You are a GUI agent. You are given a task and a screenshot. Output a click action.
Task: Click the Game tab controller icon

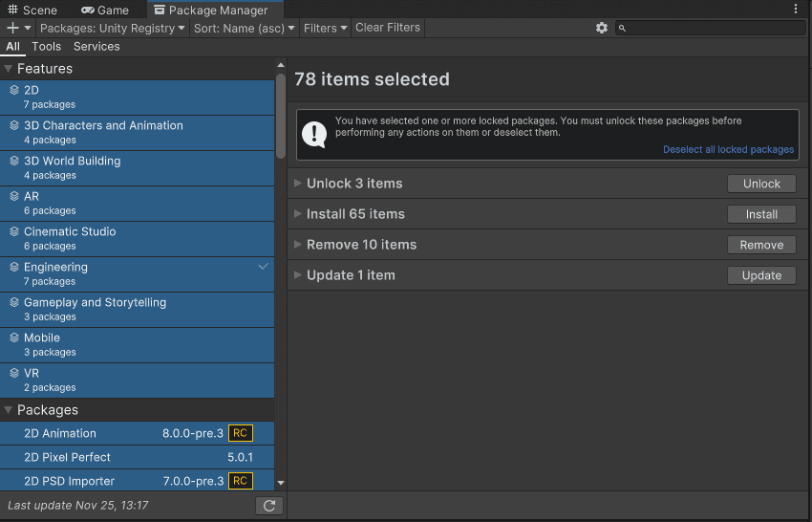(88, 10)
